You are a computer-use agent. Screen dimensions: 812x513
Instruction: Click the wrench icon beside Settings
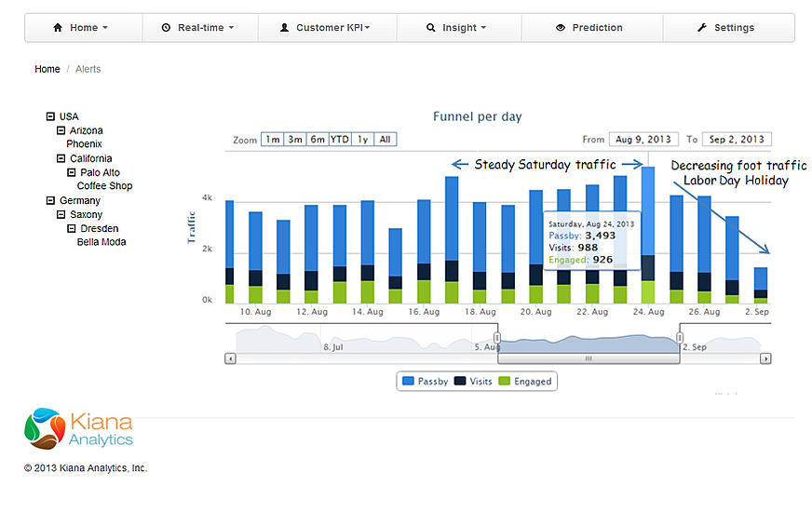click(x=702, y=27)
